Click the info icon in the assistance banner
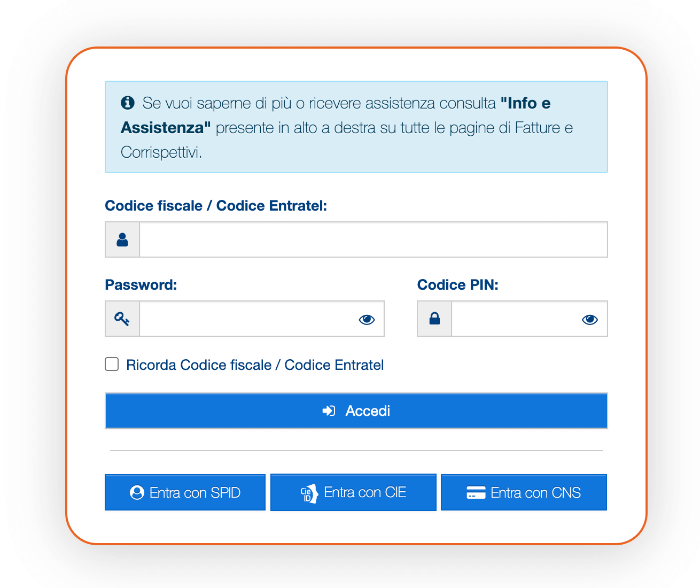Viewport: 700px width, 588px height. pos(127,102)
